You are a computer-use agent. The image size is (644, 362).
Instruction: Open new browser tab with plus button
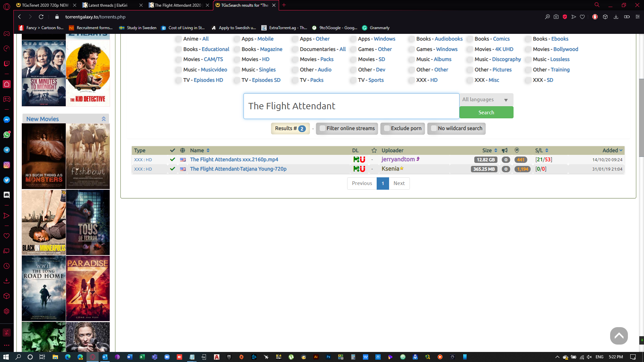[284, 5]
